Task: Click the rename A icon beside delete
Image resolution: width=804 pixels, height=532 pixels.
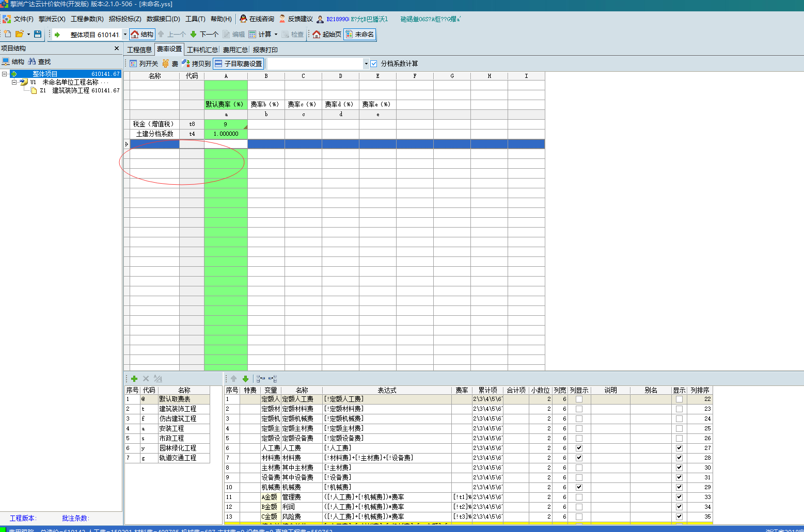Action: pyautogui.click(x=158, y=379)
